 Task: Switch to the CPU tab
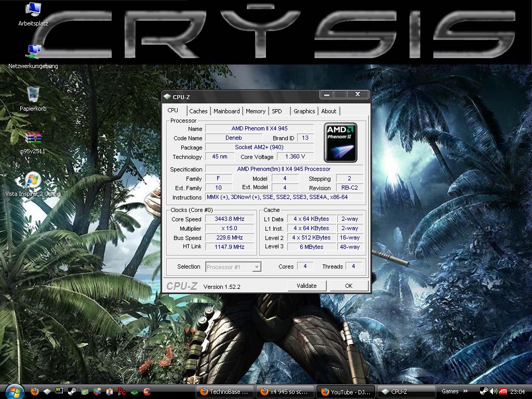[172, 110]
